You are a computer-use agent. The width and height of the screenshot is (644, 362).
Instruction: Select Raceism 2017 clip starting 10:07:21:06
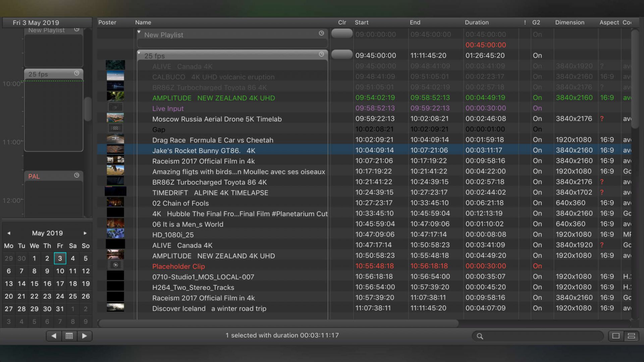click(x=203, y=161)
